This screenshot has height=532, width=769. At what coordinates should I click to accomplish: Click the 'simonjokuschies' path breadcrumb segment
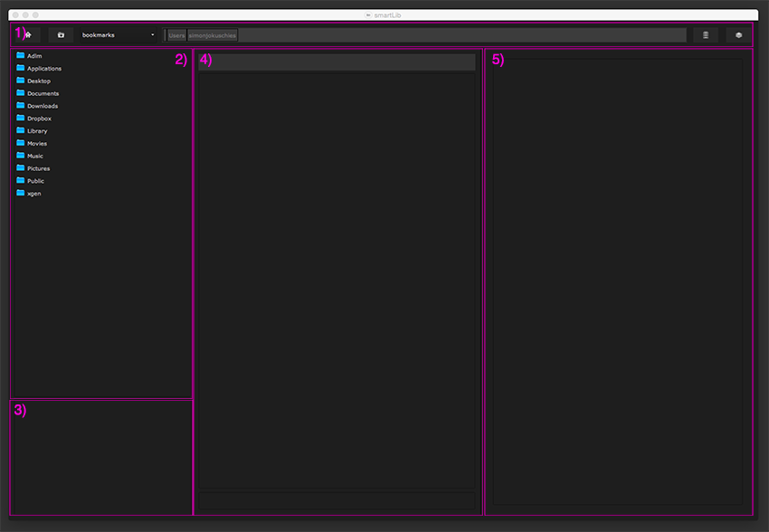pyautogui.click(x=212, y=35)
